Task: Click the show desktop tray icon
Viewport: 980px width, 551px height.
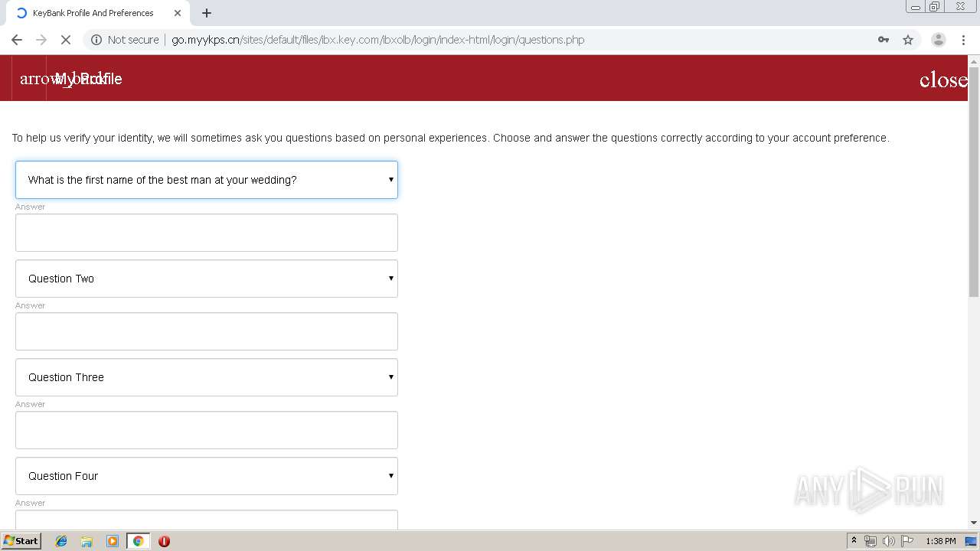Action: click(x=972, y=541)
